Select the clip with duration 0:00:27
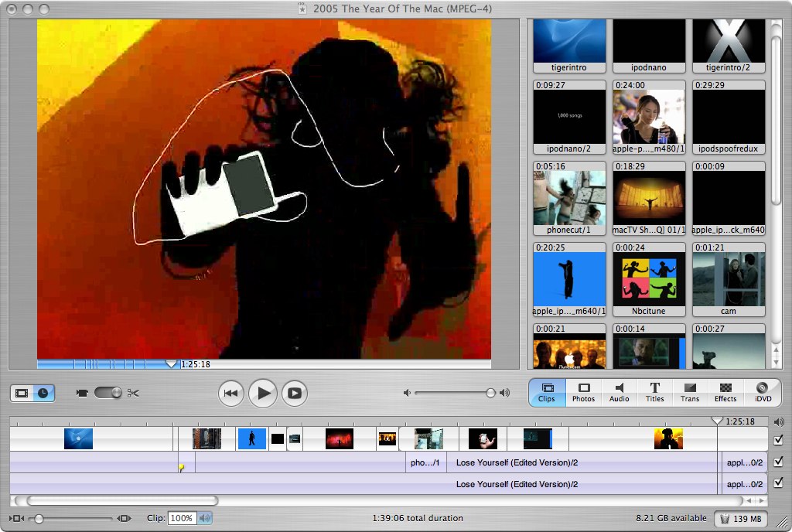This screenshot has width=792, height=532. click(729, 346)
